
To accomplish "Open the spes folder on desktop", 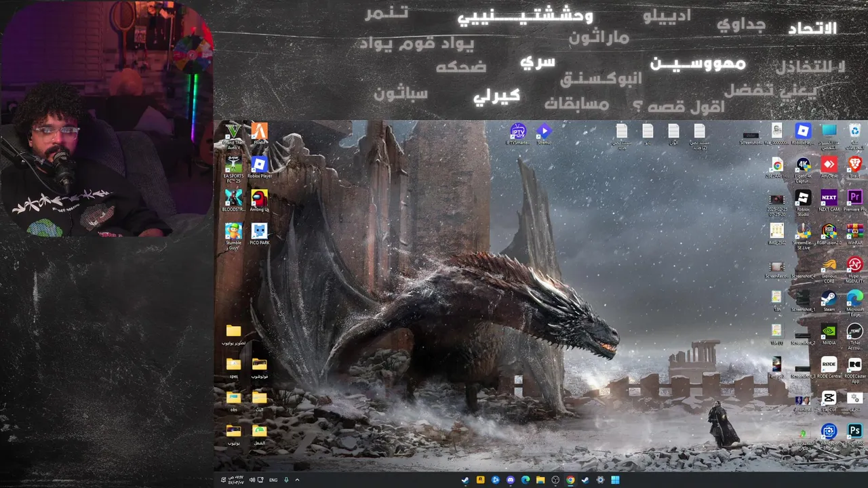I will click(x=233, y=367).
